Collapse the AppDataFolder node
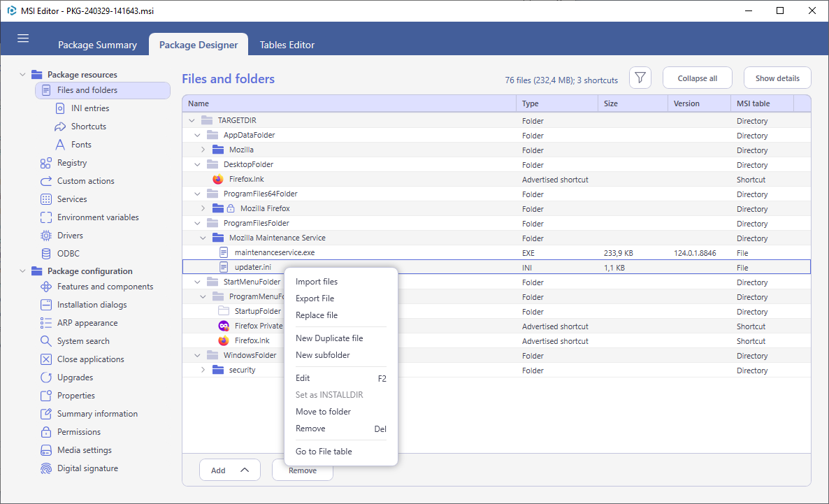Image resolution: width=829 pixels, height=504 pixels. click(197, 136)
